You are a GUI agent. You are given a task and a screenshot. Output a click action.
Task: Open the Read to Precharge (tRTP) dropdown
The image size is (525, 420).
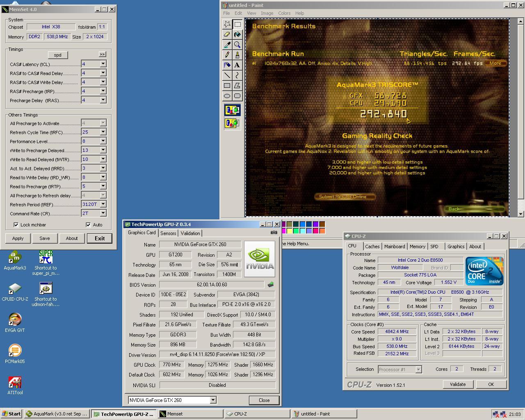(x=103, y=186)
